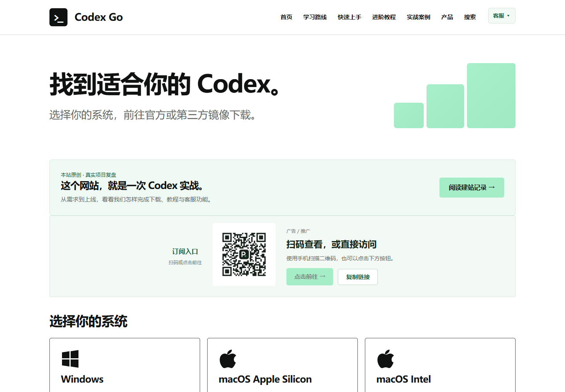The height and width of the screenshot is (392, 565).
Task: Click the 订阅入口 label
Action: coord(185,252)
